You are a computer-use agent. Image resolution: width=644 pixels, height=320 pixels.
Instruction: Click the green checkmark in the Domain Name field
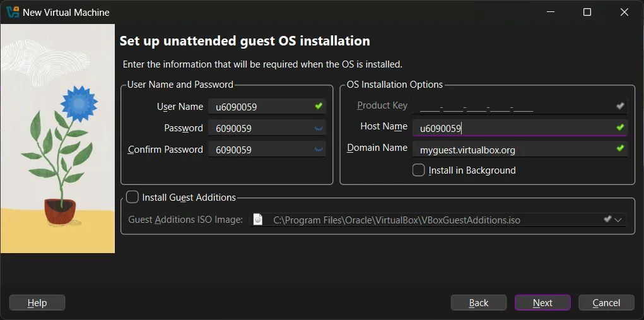pos(620,149)
